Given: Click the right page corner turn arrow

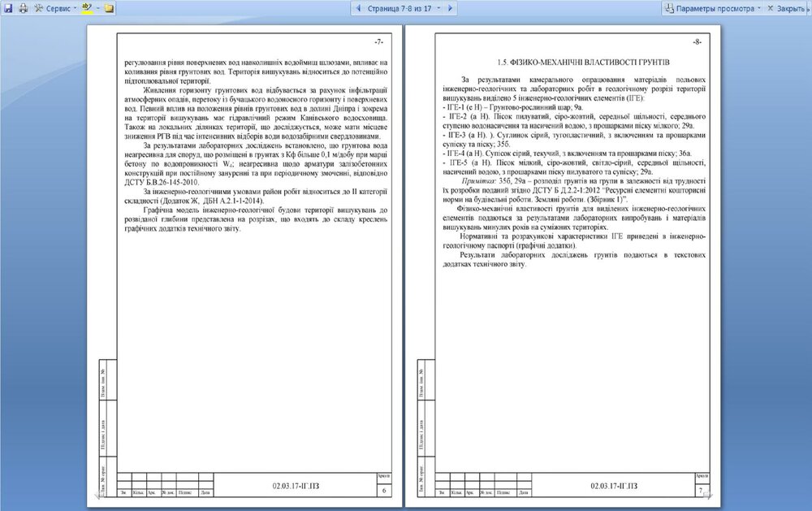Looking at the screenshot, I should click(x=708, y=496).
